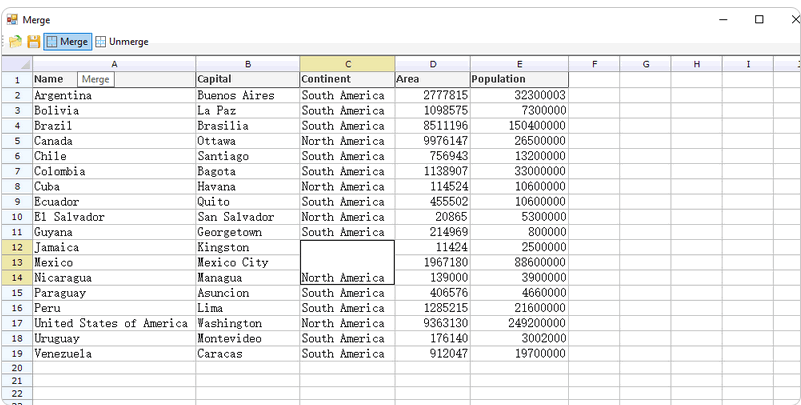
Task: Select all cells via corner triangle
Action: (17, 64)
